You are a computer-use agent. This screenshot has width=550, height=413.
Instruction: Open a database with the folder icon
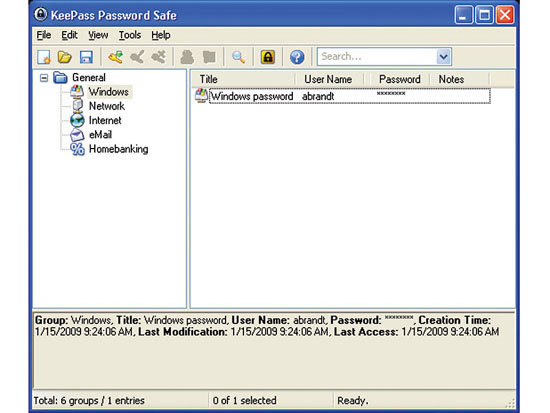coord(65,57)
